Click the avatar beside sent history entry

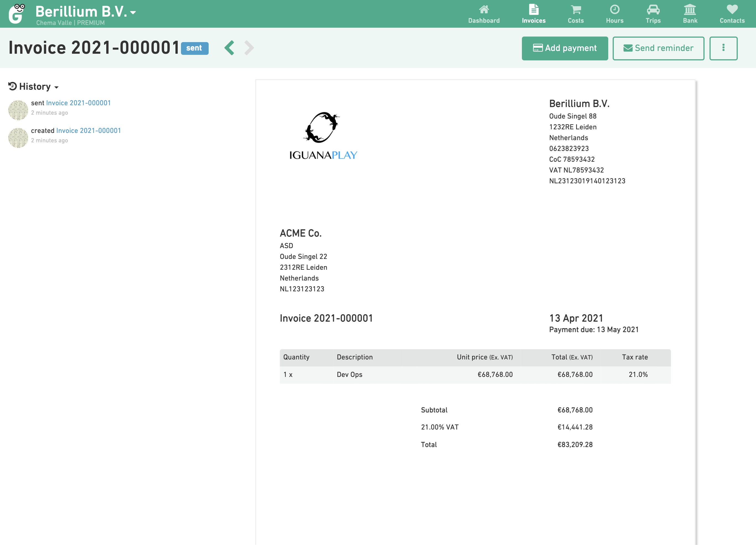pos(18,110)
